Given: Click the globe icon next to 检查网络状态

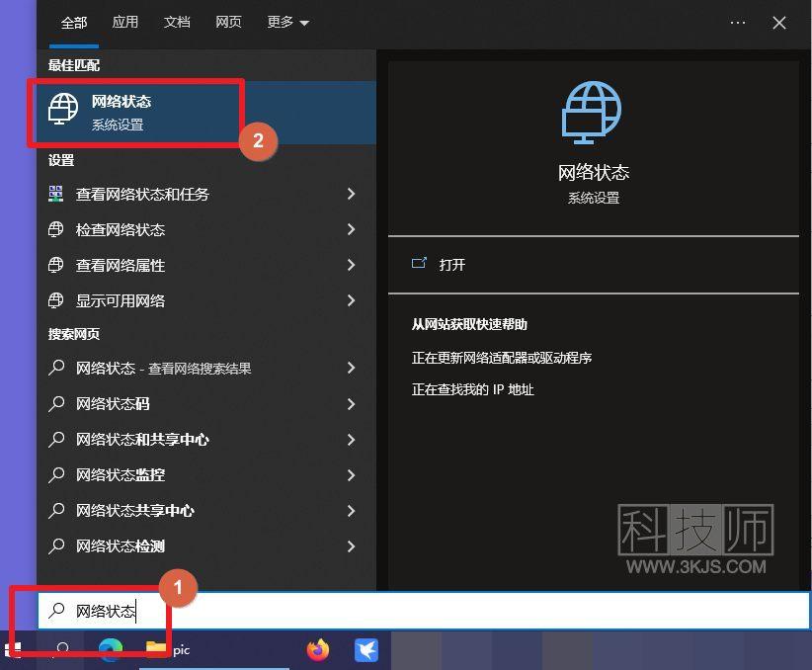Looking at the screenshot, I should (55, 229).
